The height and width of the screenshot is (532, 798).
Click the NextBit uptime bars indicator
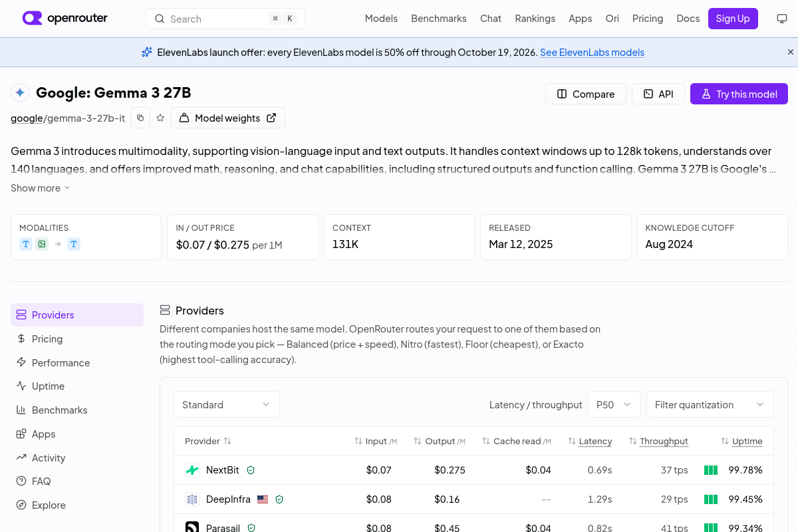tap(711, 470)
